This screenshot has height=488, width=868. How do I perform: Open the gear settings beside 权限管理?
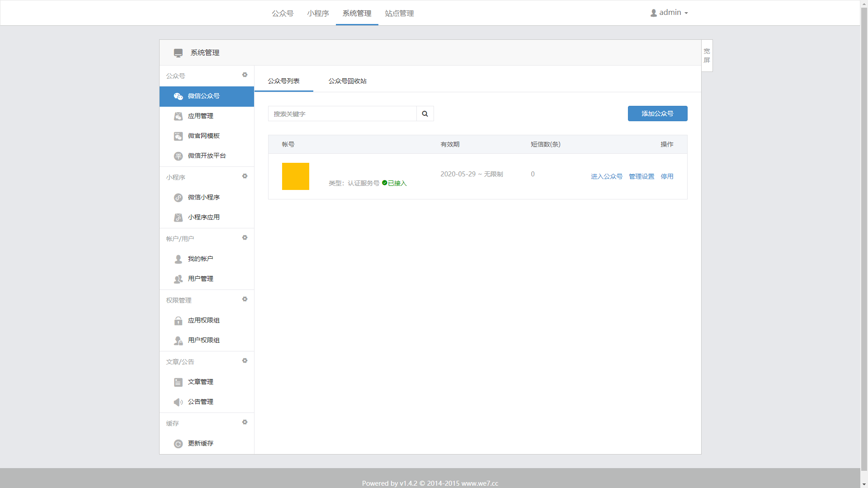pos(245,299)
